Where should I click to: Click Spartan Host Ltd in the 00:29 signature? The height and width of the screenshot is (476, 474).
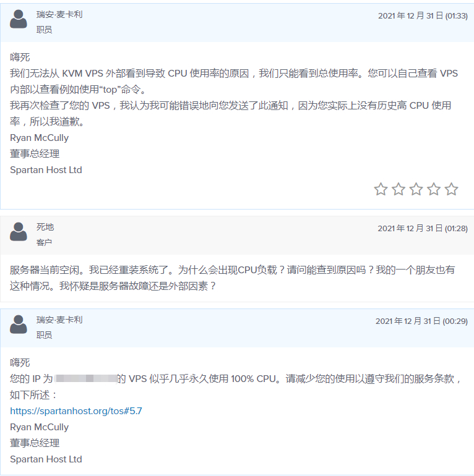click(x=46, y=459)
